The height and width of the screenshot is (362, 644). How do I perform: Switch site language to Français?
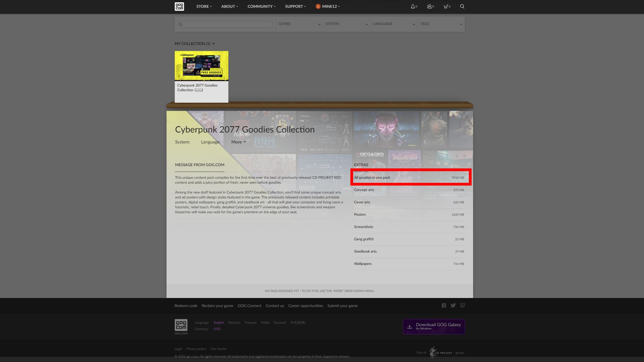pos(251,322)
